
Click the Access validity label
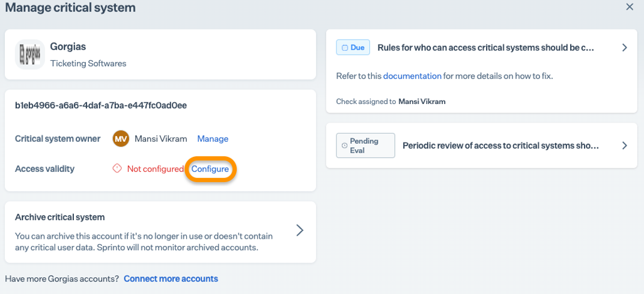point(45,169)
